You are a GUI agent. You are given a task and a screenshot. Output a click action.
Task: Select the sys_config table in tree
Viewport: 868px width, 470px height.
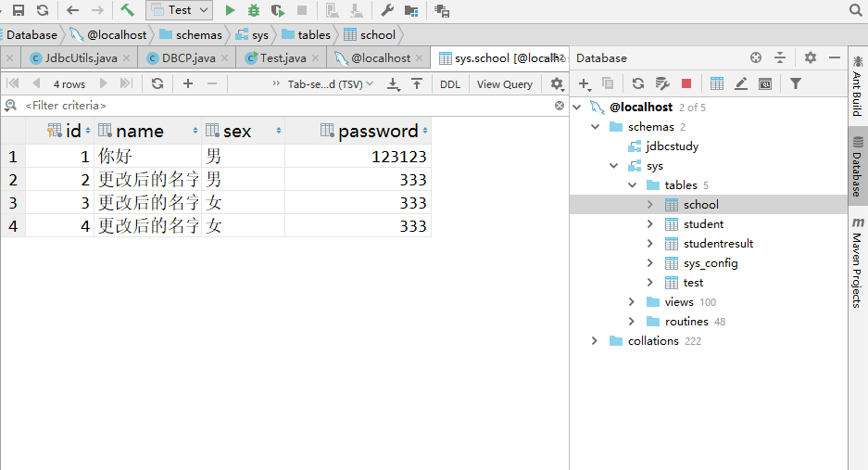(711, 263)
